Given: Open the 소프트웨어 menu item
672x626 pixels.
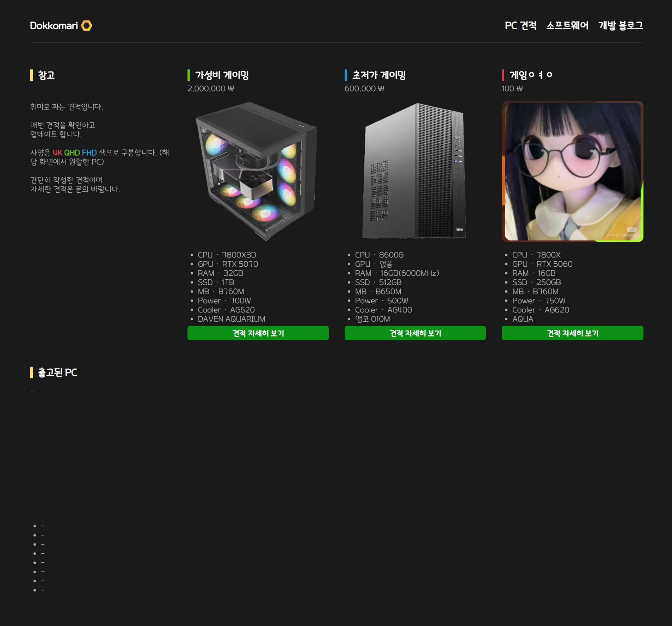Looking at the screenshot, I should click(567, 26).
